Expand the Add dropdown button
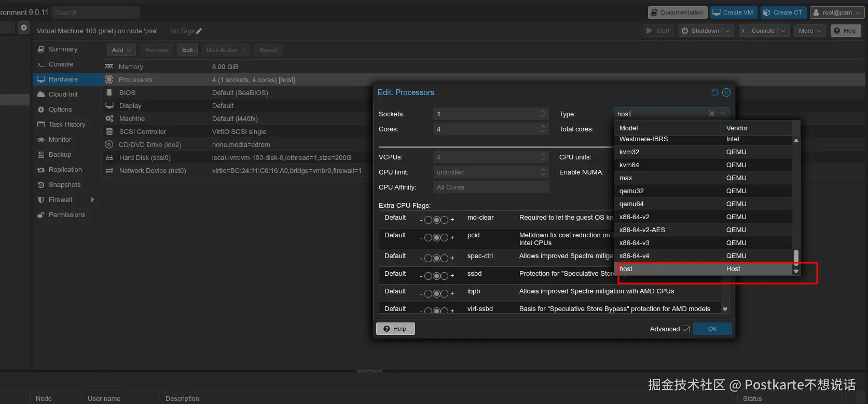The image size is (868, 404). click(x=121, y=50)
